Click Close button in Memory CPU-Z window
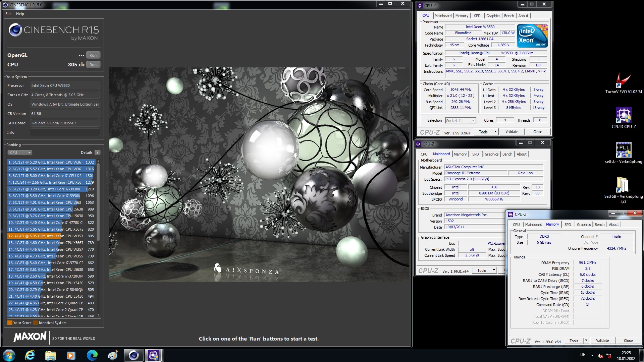Image resolution: width=644 pixels, height=362 pixels. tap(628, 341)
